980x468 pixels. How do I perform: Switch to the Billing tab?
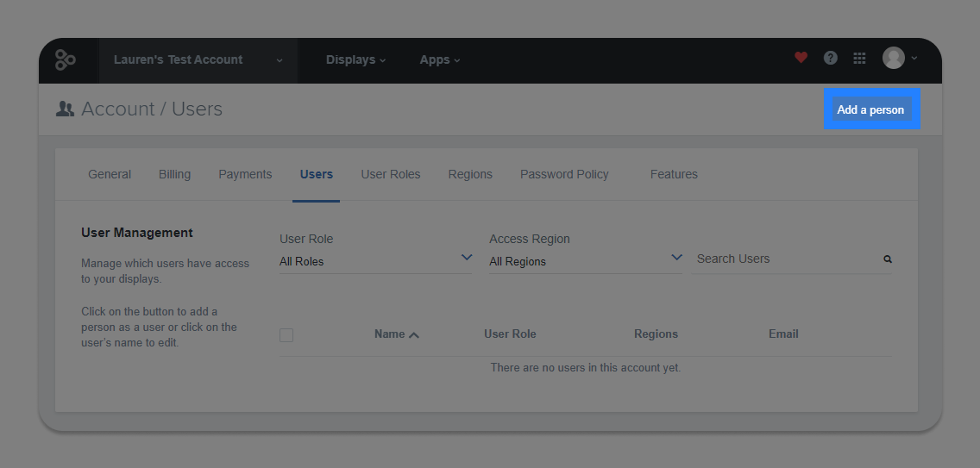click(x=174, y=174)
